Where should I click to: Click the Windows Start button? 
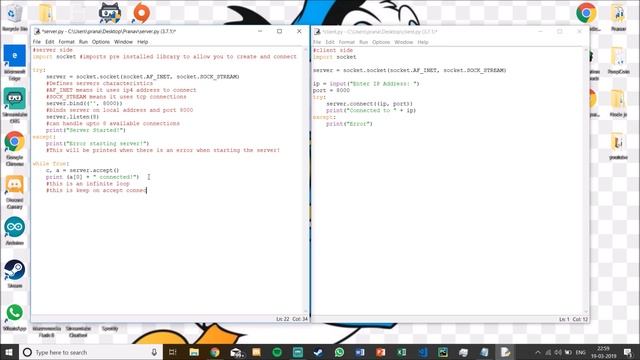click(9, 352)
